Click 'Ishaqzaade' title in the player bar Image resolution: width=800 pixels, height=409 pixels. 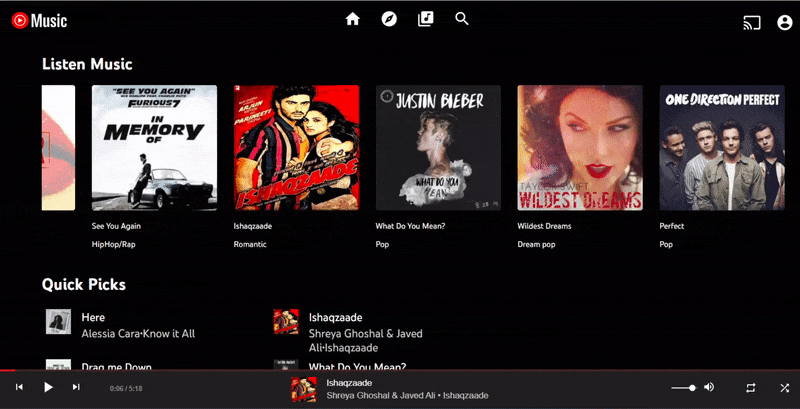point(349,382)
